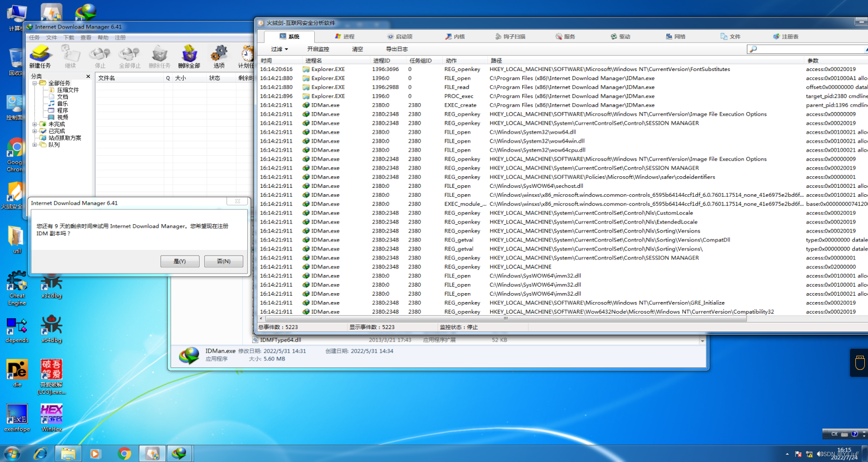Open Windows Explorer folder taskbar icon
The width and height of the screenshot is (868, 462).
[68, 454]
